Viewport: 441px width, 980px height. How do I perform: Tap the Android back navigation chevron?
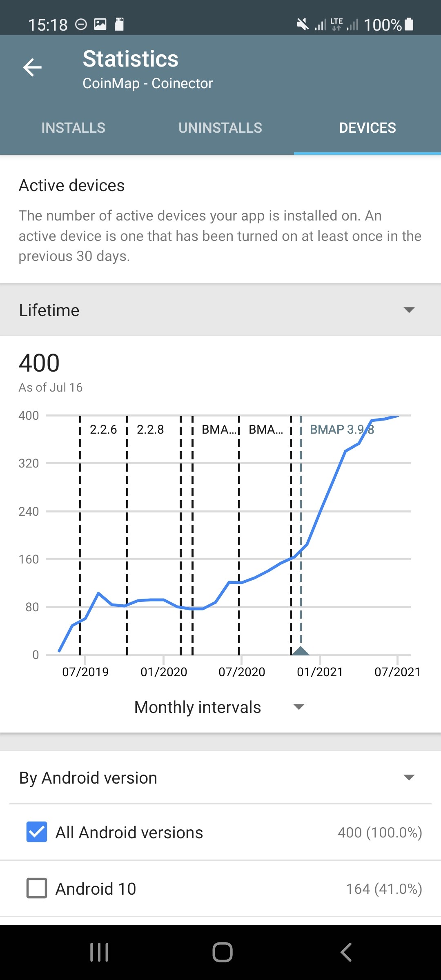click(346, 952)
